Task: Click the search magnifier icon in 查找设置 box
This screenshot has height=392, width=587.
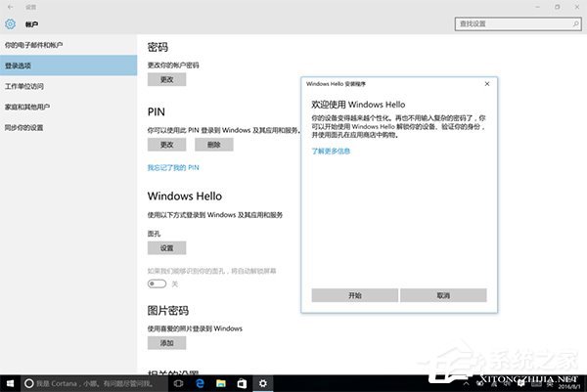Action: point(576,23)
